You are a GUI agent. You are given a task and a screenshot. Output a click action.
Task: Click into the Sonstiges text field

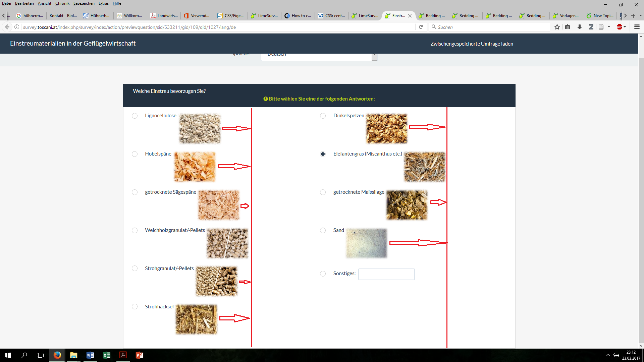point(386,274)
